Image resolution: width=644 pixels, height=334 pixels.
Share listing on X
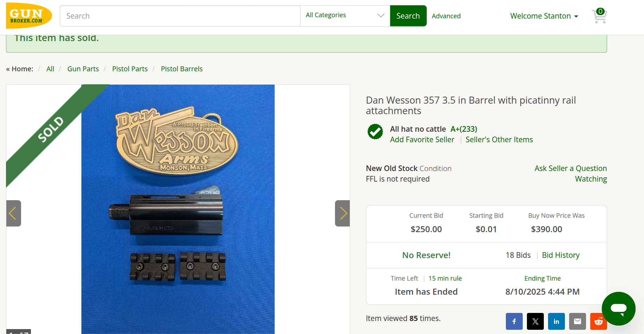[535, 321]
